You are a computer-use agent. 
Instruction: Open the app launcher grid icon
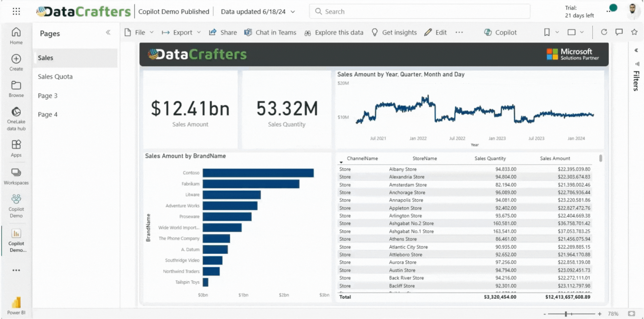point(16,11)
